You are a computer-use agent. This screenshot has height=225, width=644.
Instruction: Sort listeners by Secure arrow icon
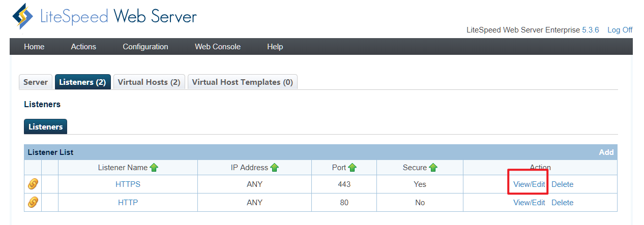[x=433, y=168]
